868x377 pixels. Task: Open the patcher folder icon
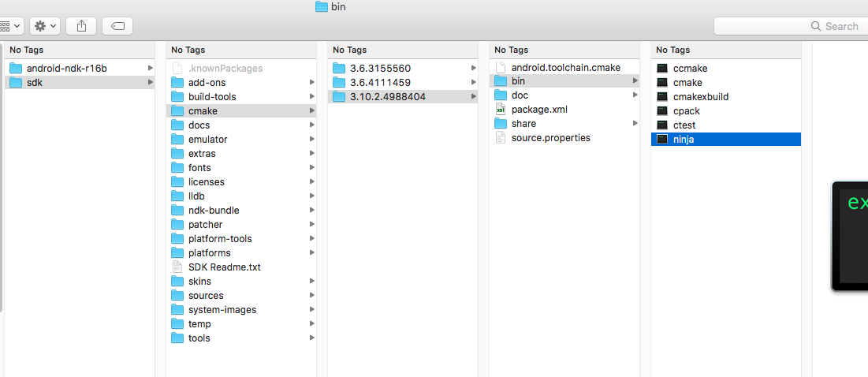tap(177, 224)
